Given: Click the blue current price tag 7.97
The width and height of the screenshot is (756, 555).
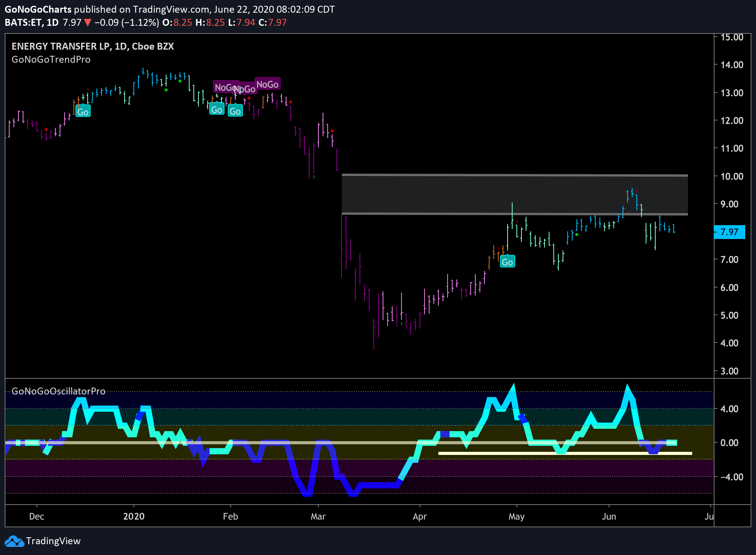Looking at the screenshot, I should [x=729, y=232].
